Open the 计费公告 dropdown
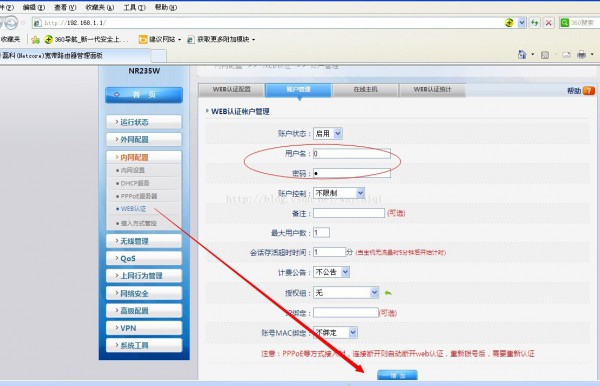This screenshot has height=386, width=600. pos(331,272)
